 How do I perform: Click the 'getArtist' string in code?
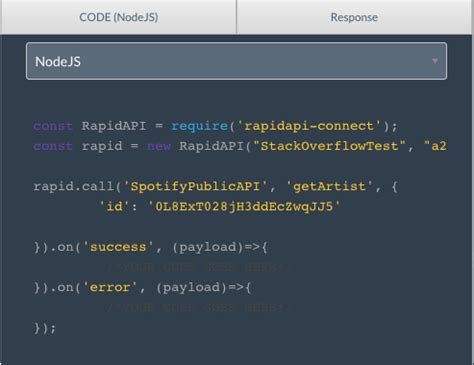(x=329, y=186)
